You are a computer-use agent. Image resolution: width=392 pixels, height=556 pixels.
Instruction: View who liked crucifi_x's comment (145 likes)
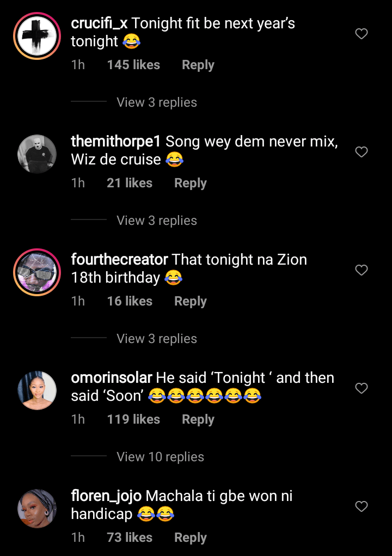point(133,65)
